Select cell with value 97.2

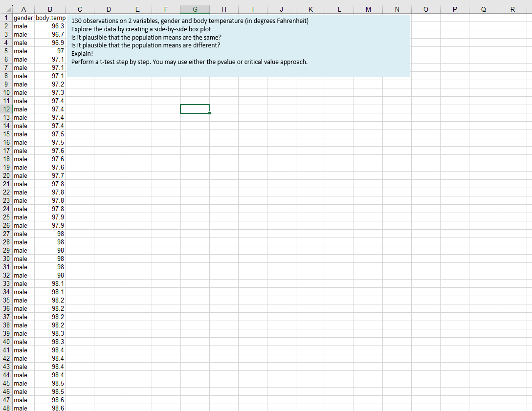click(x=50, y=84)
